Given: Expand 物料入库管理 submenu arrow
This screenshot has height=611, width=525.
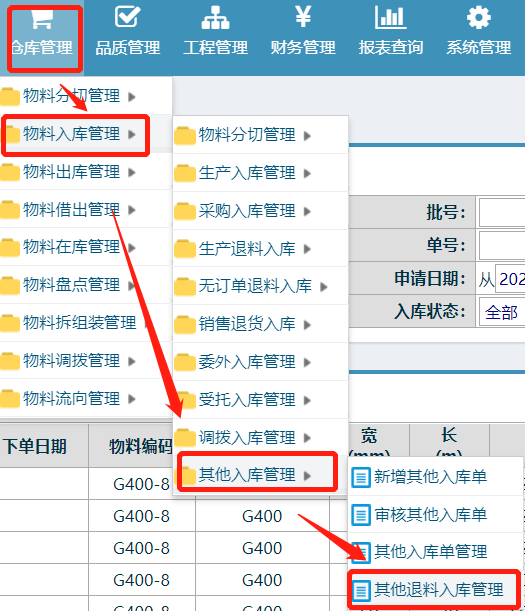Looking at the screenshot, I should (132, 134).
